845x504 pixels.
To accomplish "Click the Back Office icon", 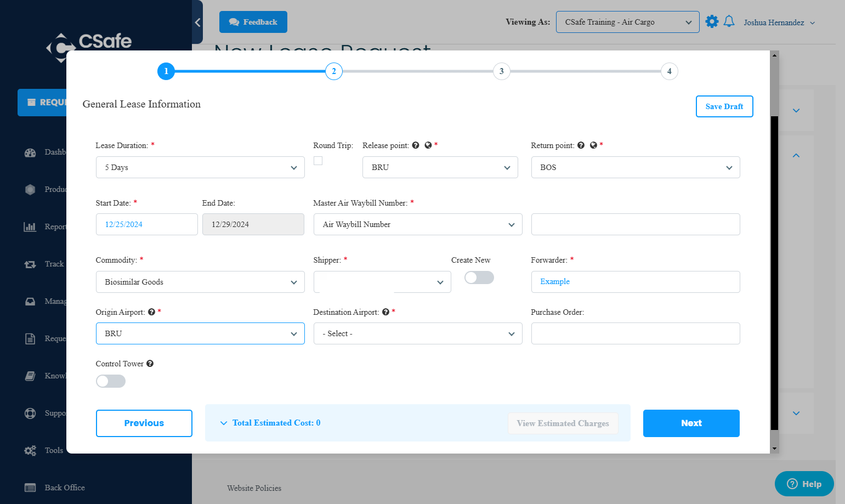I will (30, 488).
